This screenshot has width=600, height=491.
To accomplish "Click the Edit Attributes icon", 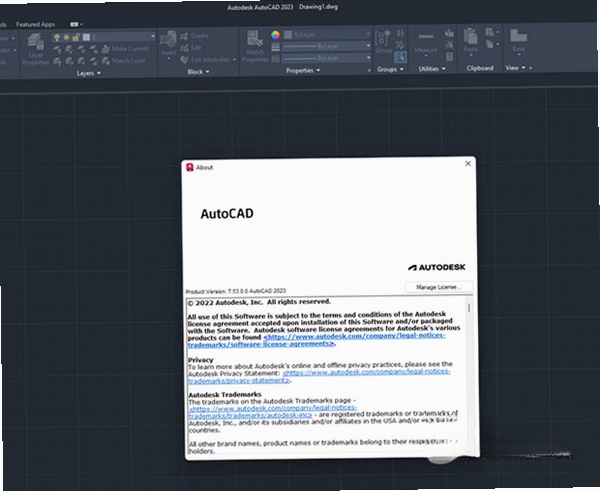I will pyautogui.click(x=184, y=59).
